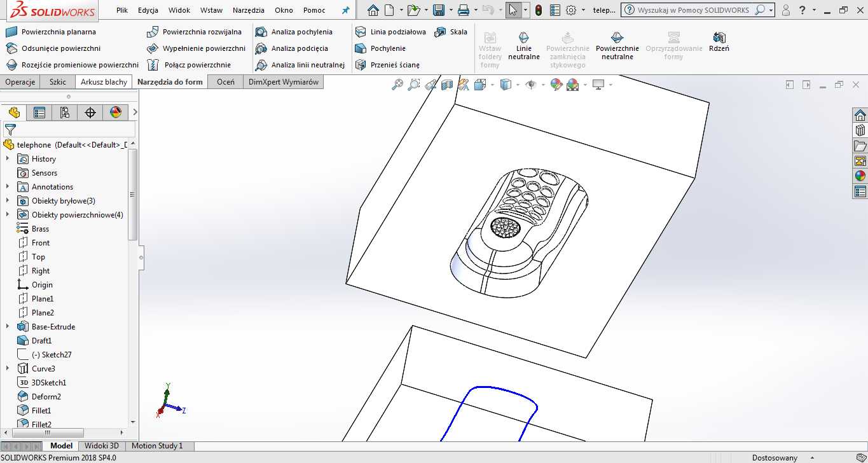Select Linia podziałowa tool
868x463 pixels.
pos(390,32)
